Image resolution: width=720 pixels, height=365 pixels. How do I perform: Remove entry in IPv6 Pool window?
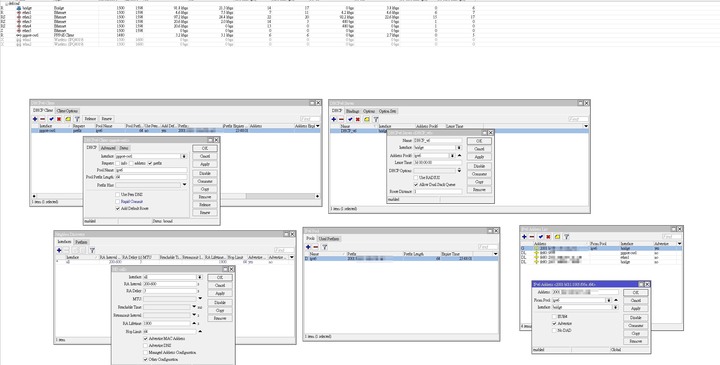point(315,247)
